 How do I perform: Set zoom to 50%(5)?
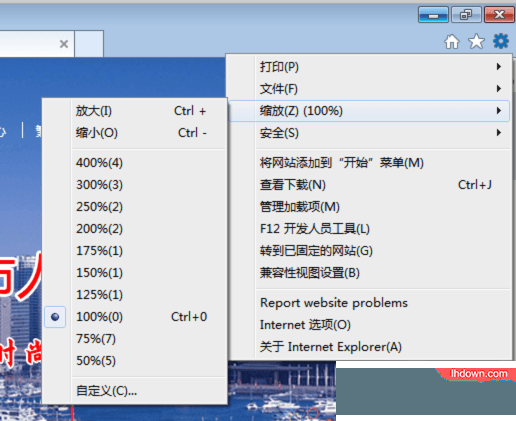pyautogui.click(x=135, y=361)
